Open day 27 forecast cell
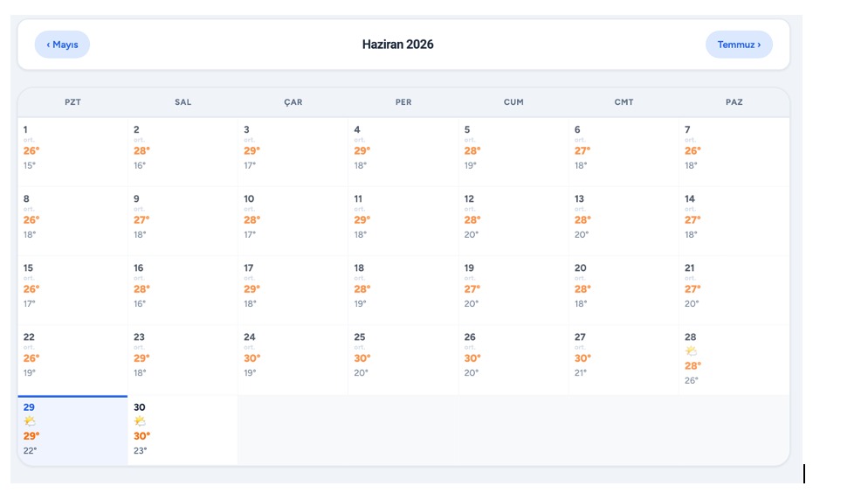 [x=623, y=360]
